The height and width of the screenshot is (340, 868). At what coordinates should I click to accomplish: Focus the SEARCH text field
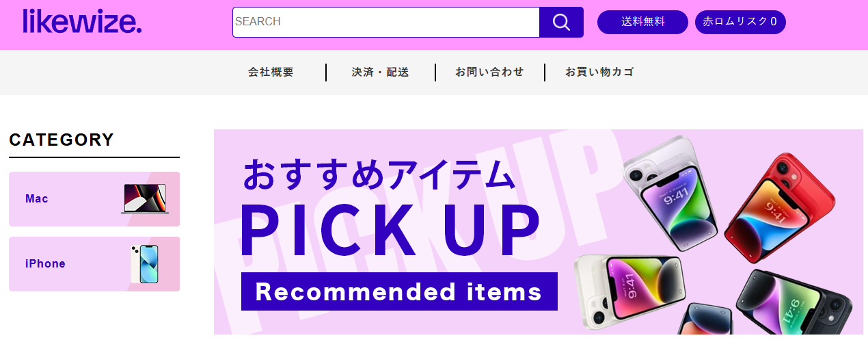386,22
